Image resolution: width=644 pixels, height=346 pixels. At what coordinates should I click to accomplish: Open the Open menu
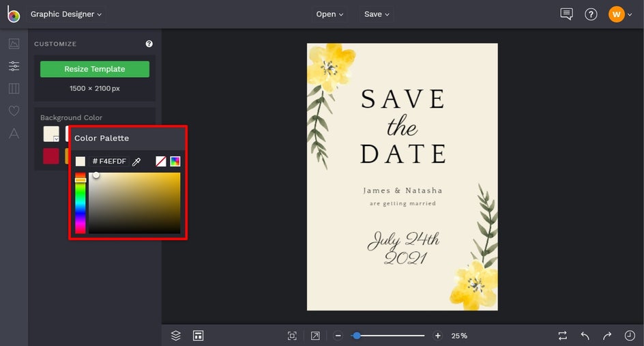[330, 14]
